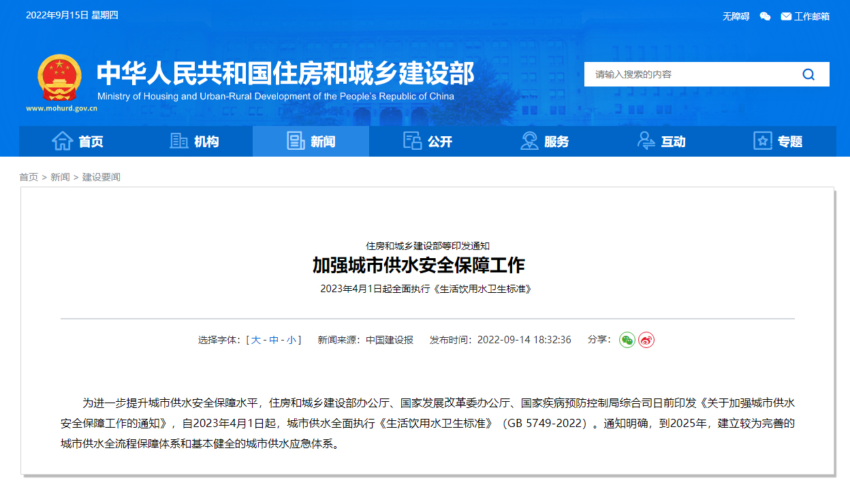The height and width of the screenshot is (504, 850).
Task: Share article via green WeChat icon
Action: tap(627, 340)
